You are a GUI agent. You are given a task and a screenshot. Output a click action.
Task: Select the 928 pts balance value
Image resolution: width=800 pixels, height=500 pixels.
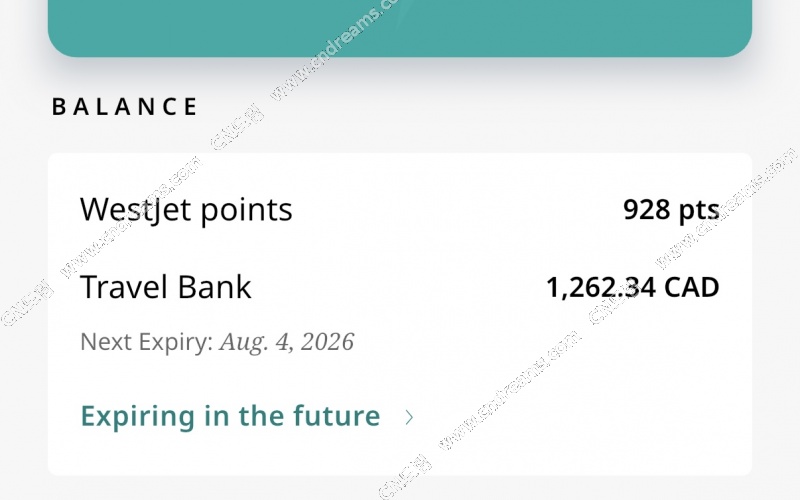[x=670, y=210]
